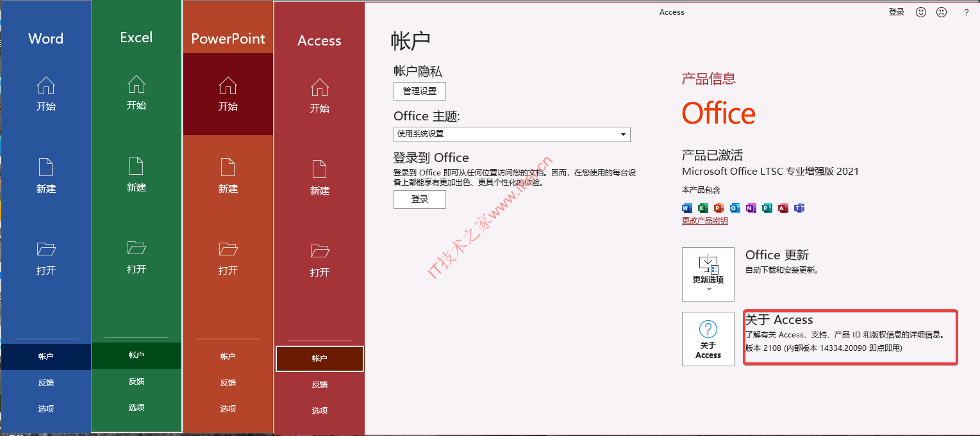Screen dimensions: 980x436
Task: Select 新建 in the Excel sidebar
Action: coord(137,175)
